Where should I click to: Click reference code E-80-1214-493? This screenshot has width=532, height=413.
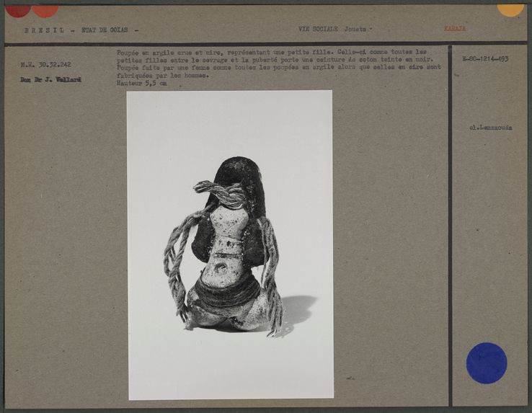(x=485, y=58)
